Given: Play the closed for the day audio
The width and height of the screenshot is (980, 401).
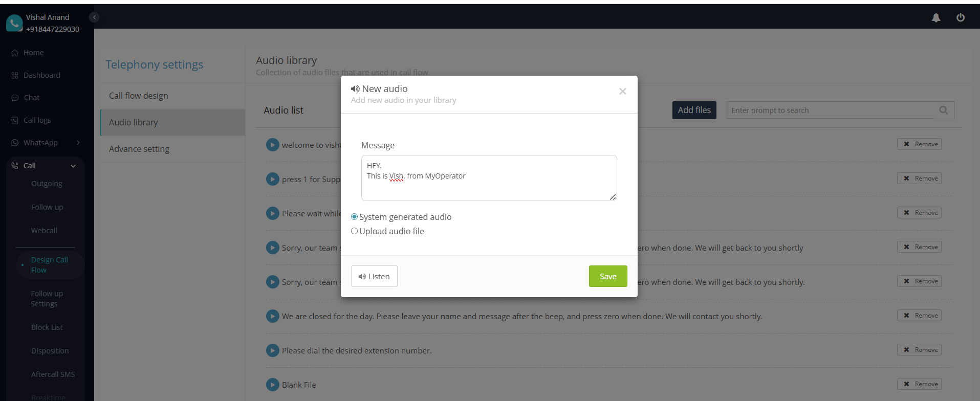Looking at the screenshot, I should point(273,316).
